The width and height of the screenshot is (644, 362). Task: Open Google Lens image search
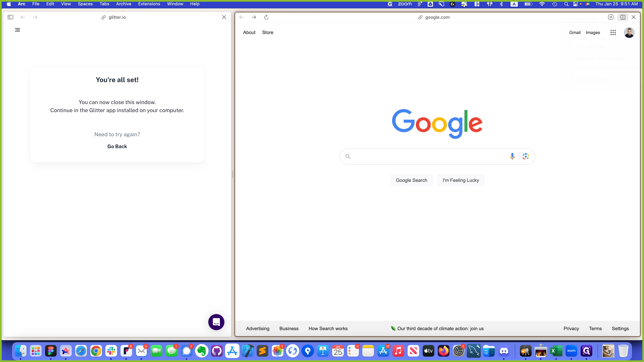pos(525,156)
